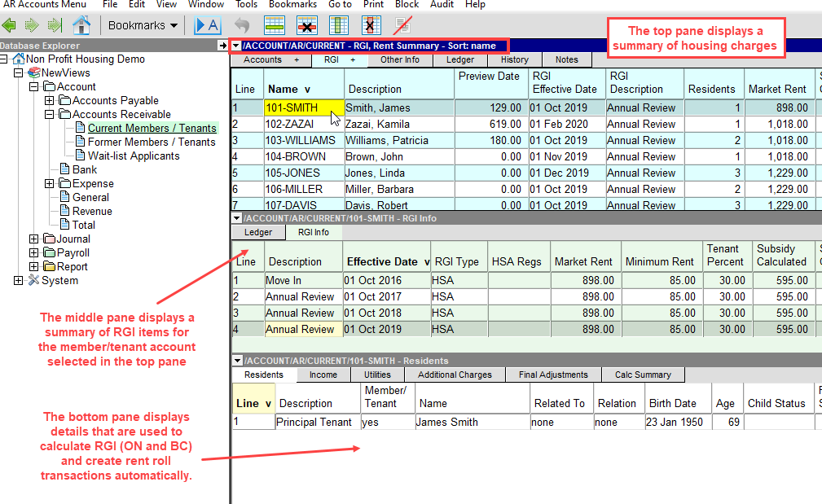Image resolution: width=822 pixels, height=504 pixels.
Task: Click the crossed-out note icon
Action: pyautogui.click(x=402, y=25)
